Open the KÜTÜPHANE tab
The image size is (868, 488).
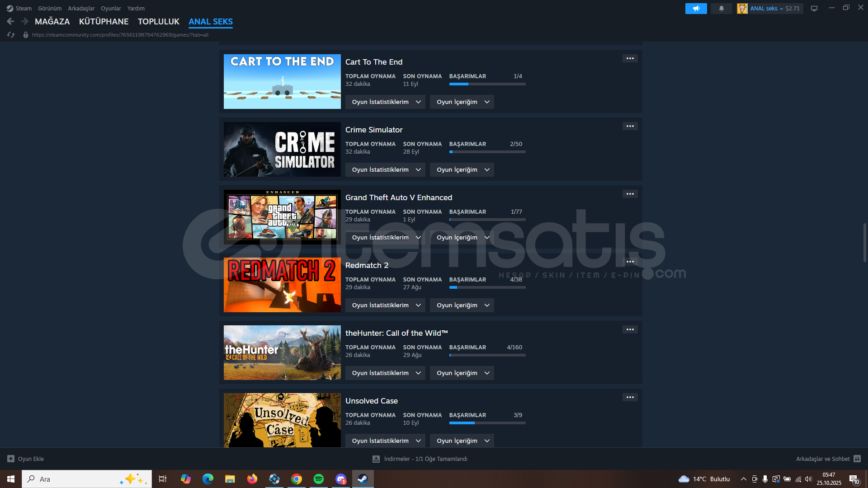pyautogui.click(x=104, y=22)
